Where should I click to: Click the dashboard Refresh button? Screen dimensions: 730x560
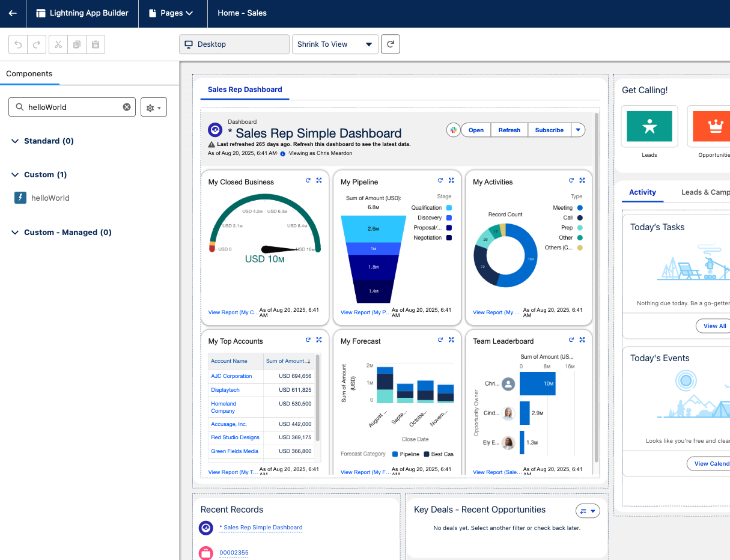click(x=509, y=130)
